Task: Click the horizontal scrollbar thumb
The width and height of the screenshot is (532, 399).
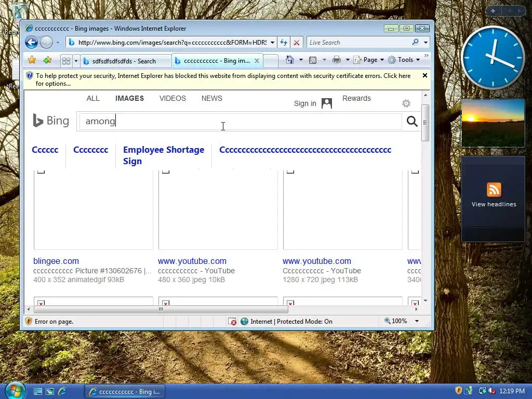Action: pyautogui.click(x=161, y=309)
